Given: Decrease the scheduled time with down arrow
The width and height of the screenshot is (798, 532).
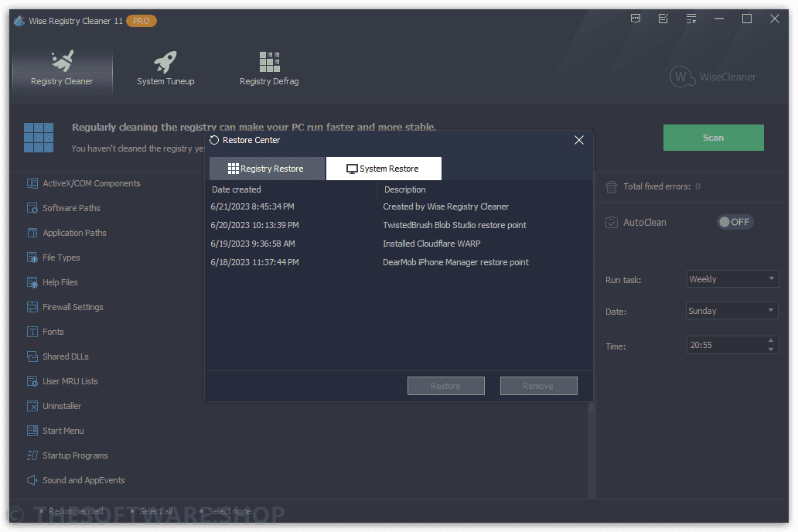Looking at the screenshot, I should click(771, 350).
